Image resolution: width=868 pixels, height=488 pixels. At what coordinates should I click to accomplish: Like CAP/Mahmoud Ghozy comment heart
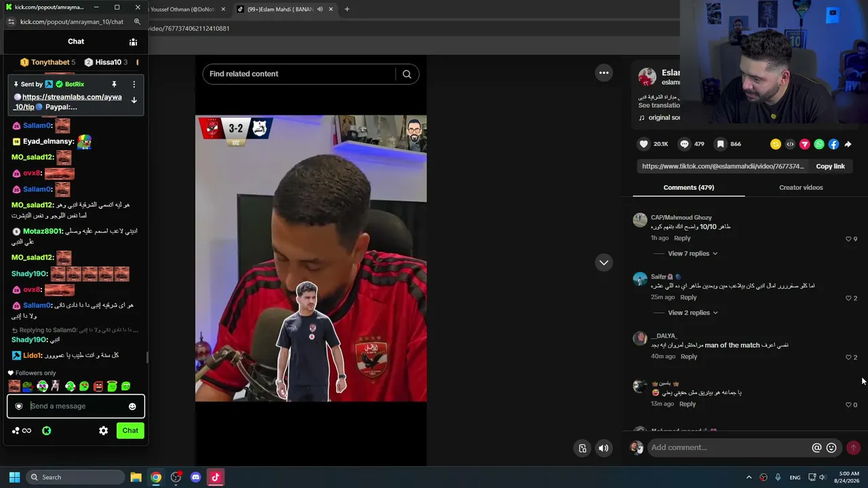[x=848, y=239]
